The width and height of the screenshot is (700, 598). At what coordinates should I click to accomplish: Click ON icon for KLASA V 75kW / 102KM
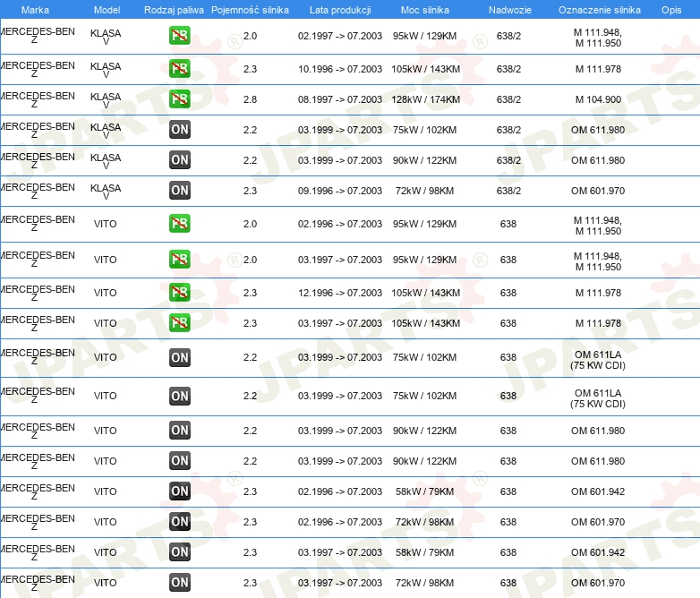coord(180,130)
